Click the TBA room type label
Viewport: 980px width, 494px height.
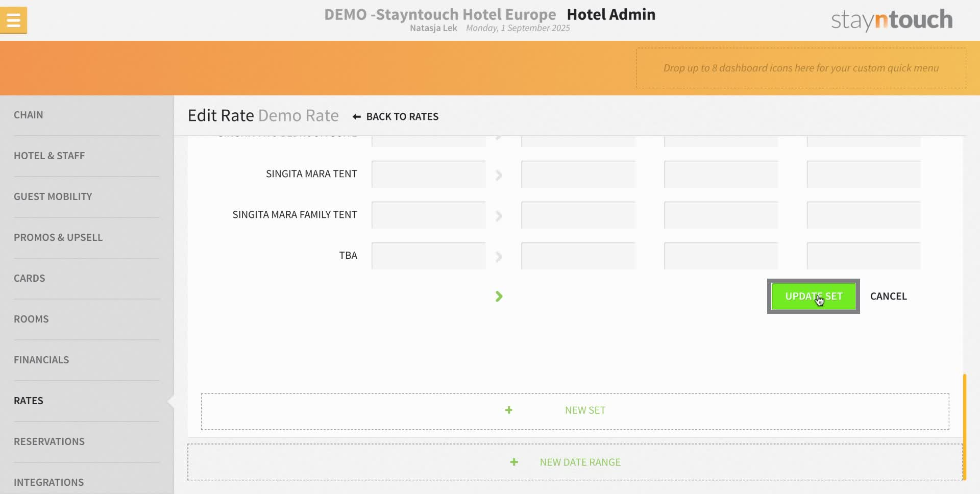pos(348,256)
